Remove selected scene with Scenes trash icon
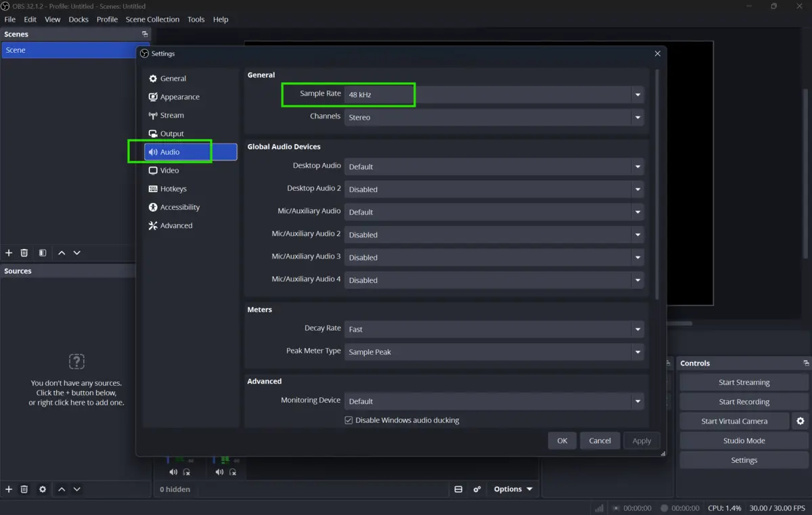 pos(24,252)
